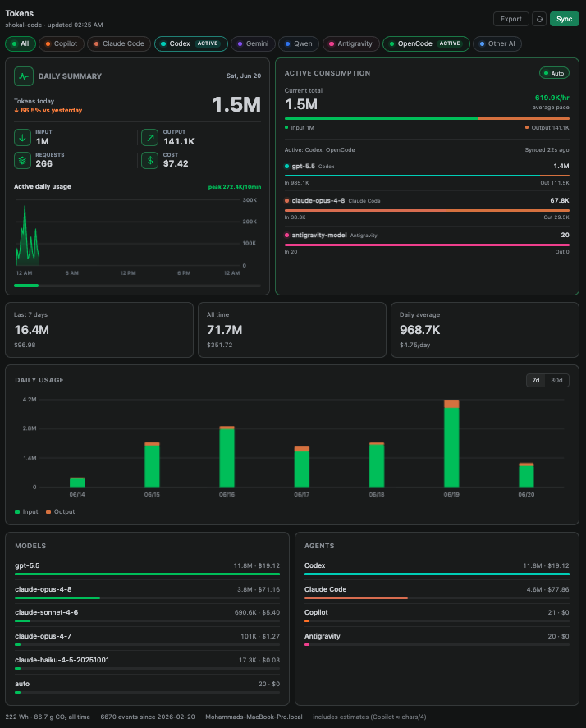The width and height of the screenshot is (586, 728).
Task: Click the Daily Summary pulse icon
Action: pyautogui.click(x=24, y=76)
